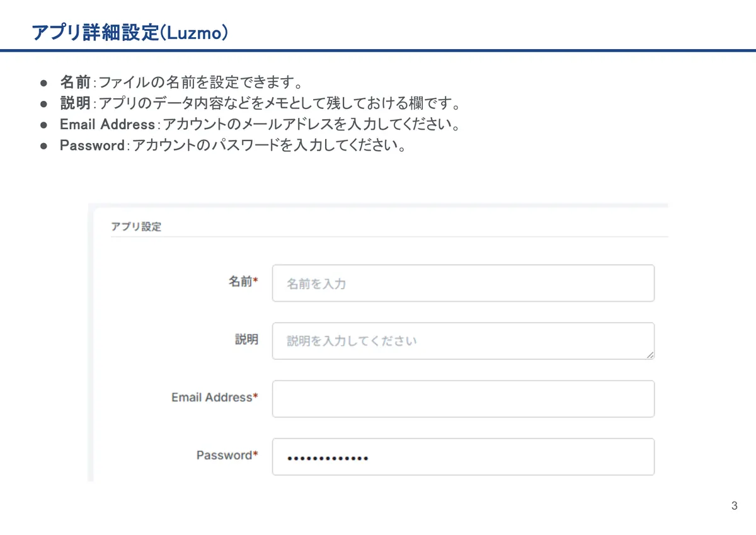This screenshot has width=756, height=535.
Task: Focus the Email Address input field
Action: (x=463, y=398)
